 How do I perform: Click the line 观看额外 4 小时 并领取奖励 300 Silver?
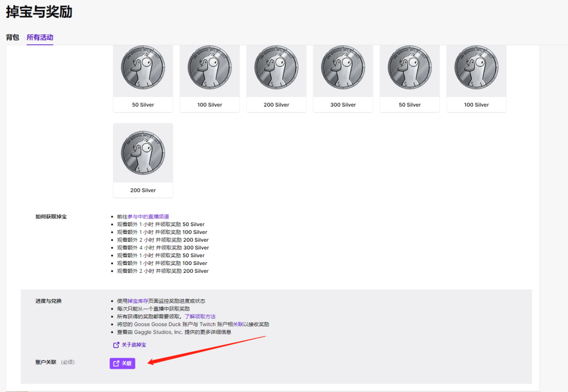[163, 248]
